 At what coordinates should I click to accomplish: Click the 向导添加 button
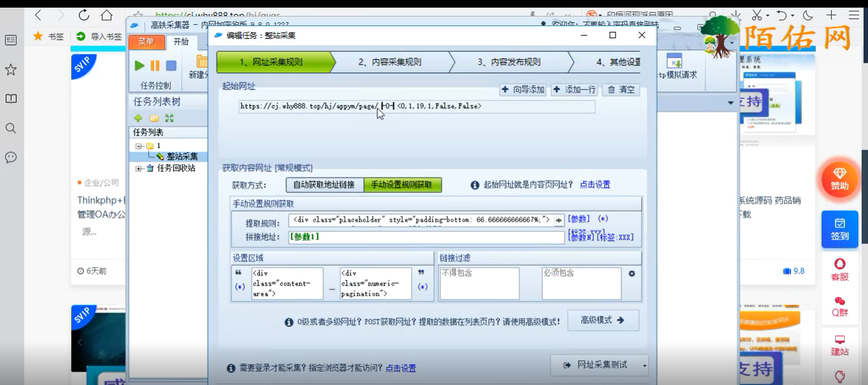522,90
